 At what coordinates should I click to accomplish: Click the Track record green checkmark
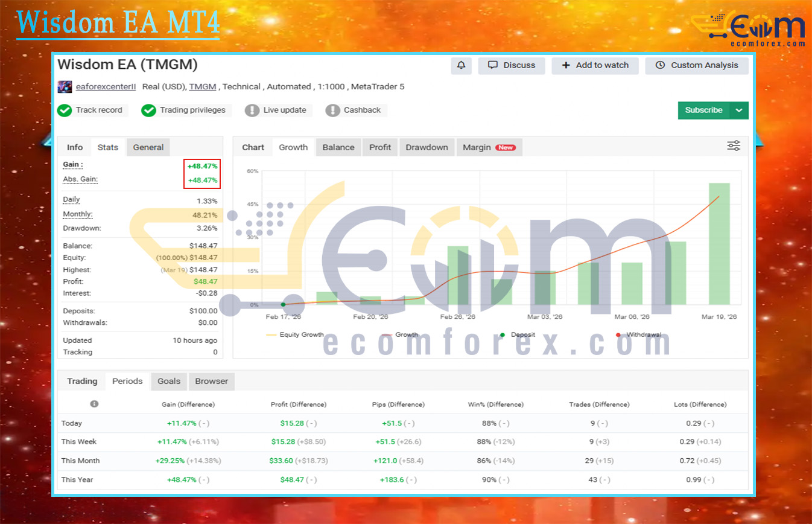click(x=65, y=110)
